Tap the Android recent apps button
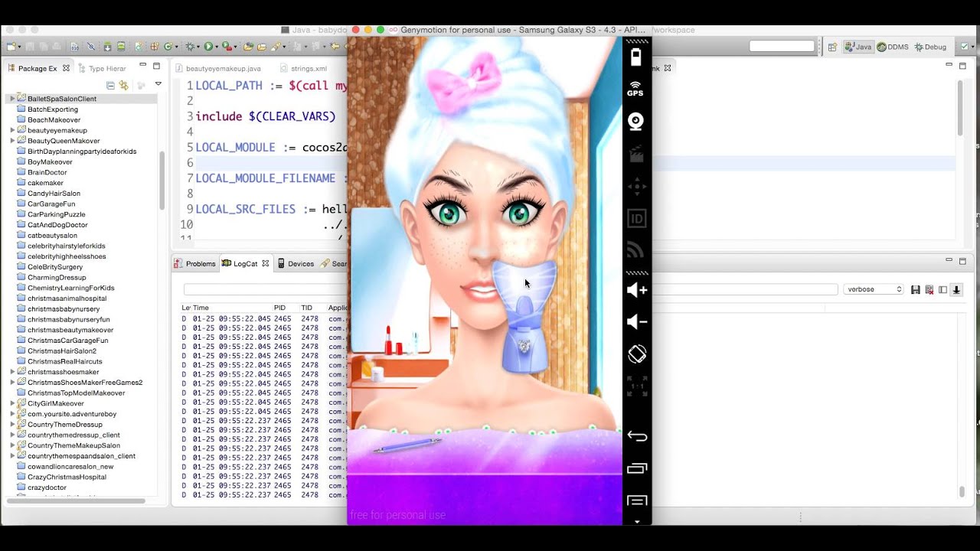This screenshot has height=551, width=980. [x=637, y=468]
